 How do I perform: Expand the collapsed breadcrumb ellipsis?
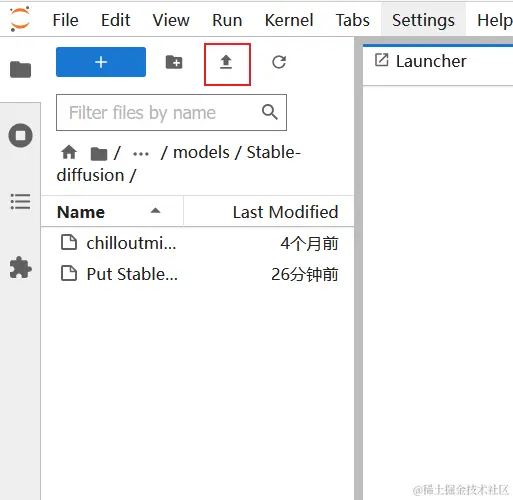pos(141,154)
